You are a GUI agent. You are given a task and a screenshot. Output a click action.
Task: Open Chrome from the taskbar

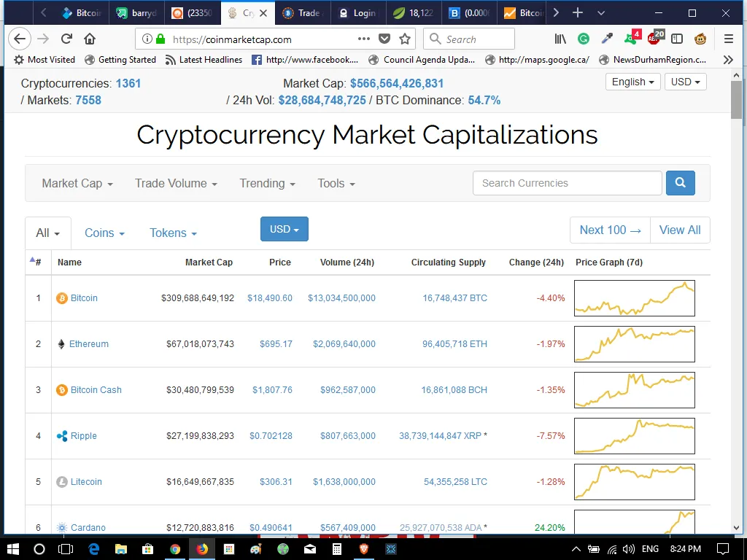(175, 549)
